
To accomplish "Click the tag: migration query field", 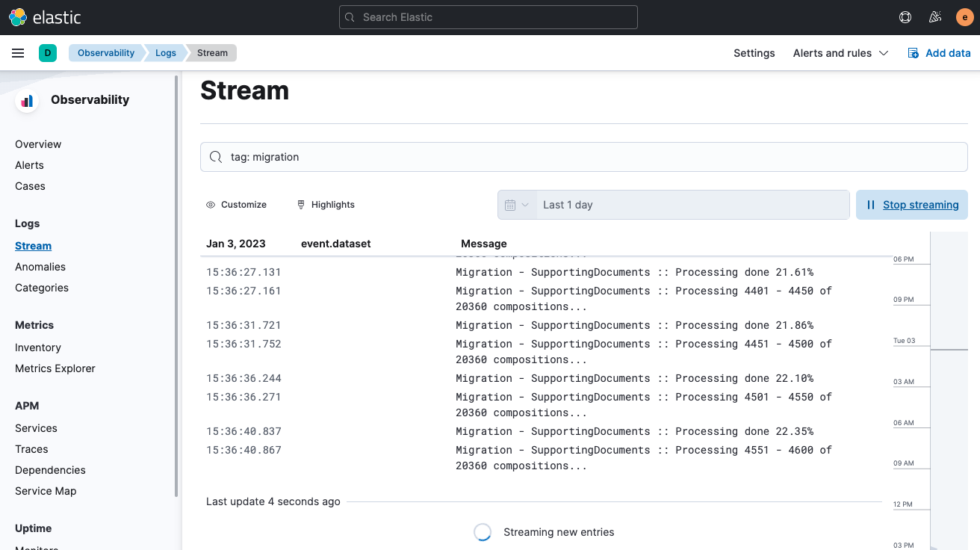I will [584, 157].
